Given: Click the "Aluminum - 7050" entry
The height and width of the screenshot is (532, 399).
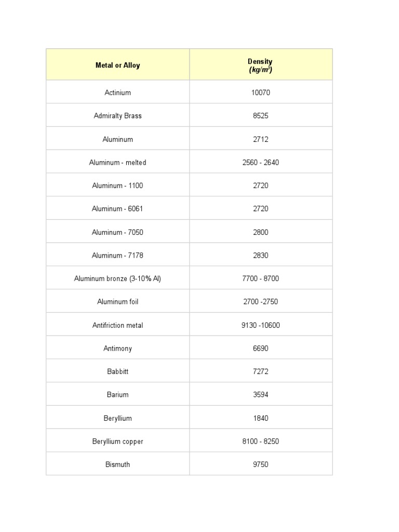Looking at the screenshot, I should [117, 232].
